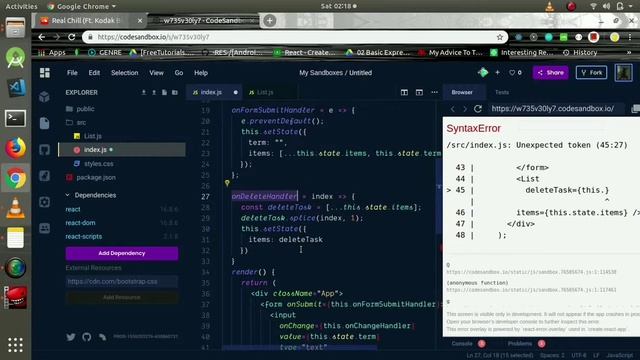640x360 pixels.
Task: Click the Share button
Action: point(550,73)
